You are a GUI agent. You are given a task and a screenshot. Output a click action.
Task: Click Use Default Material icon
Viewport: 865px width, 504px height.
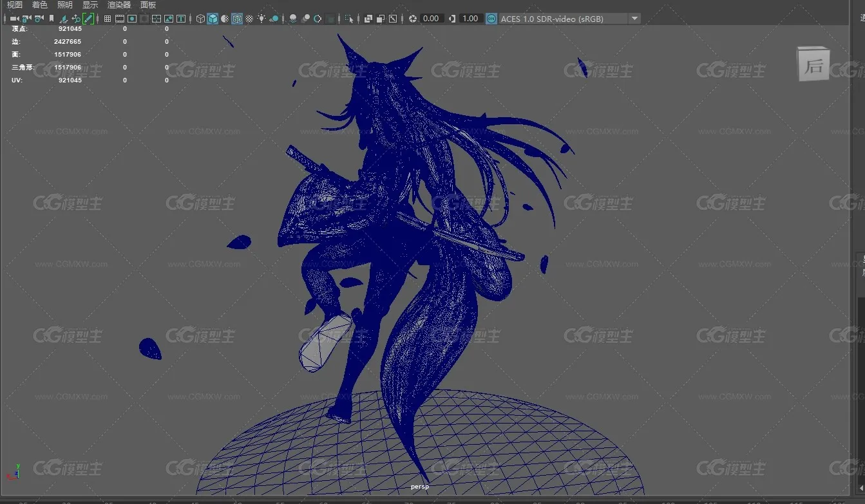225,19
